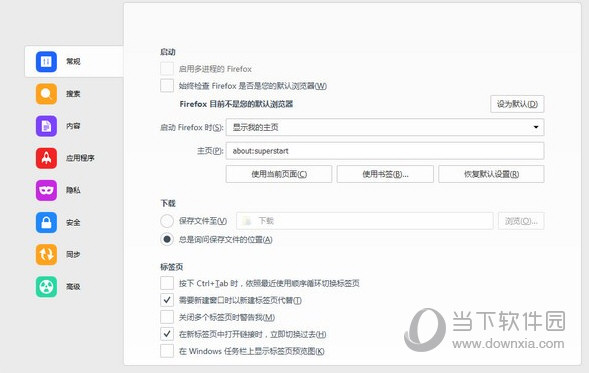
Task: Click the orange 搜索 magnifier sidebar icon
Action: [x=46, y=94]
